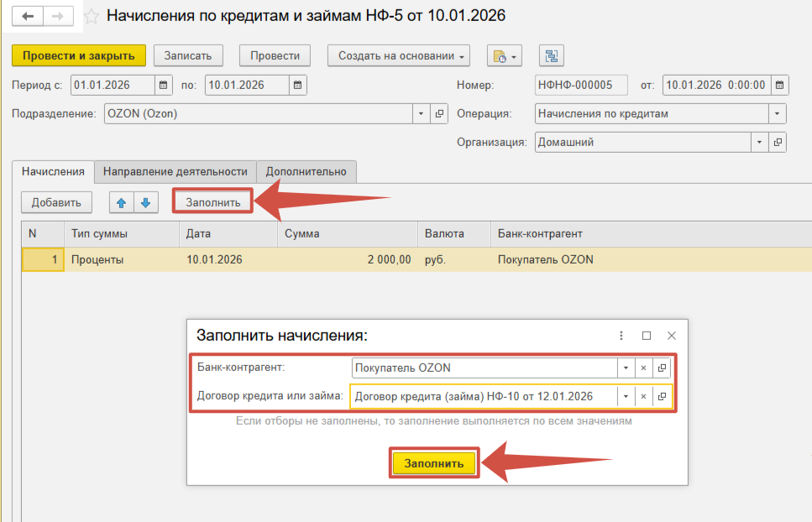Switch to Дополнительно tab
Screen dimensions: 812x522
point(306,171)
